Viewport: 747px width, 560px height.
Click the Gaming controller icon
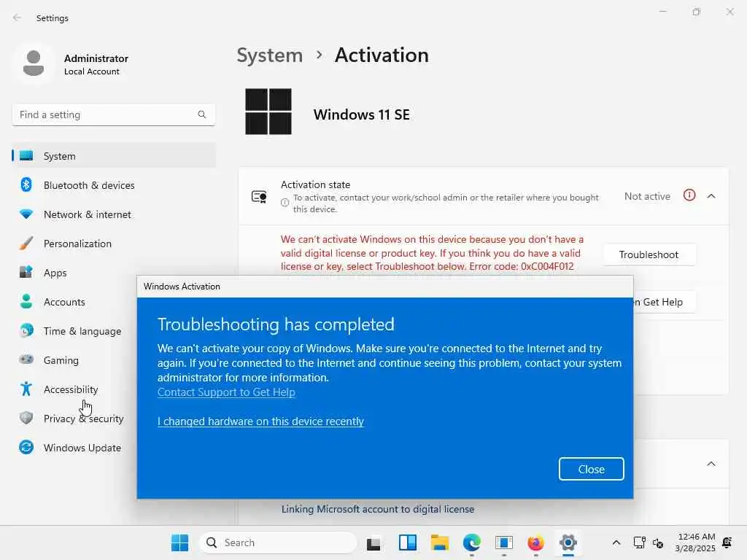click(x=26, y=359)
